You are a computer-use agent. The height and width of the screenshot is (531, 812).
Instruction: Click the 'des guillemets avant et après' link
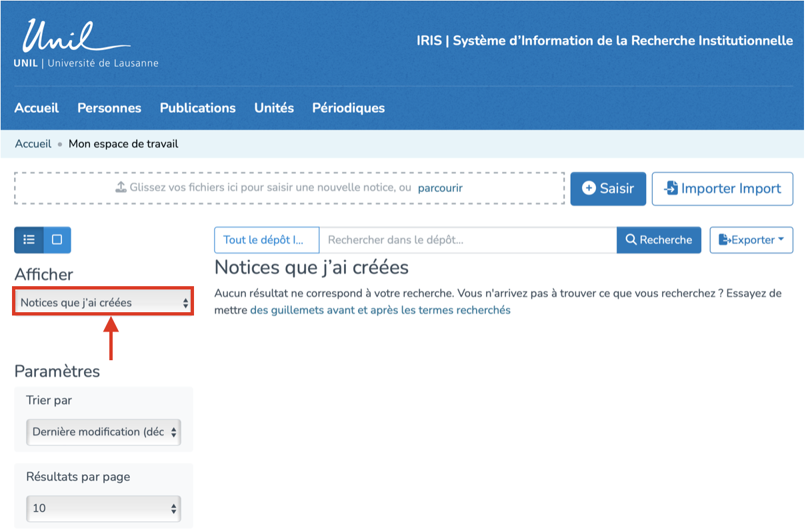point(380,310)
